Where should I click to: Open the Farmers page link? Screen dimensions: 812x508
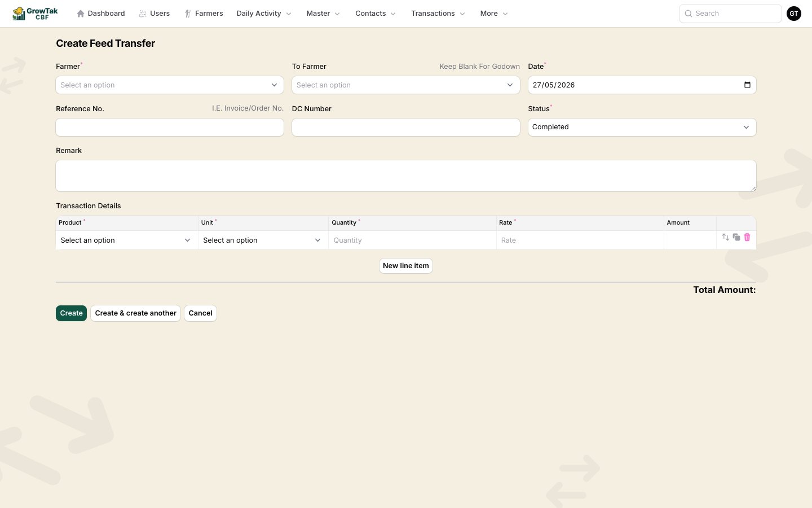click(204, 14)
